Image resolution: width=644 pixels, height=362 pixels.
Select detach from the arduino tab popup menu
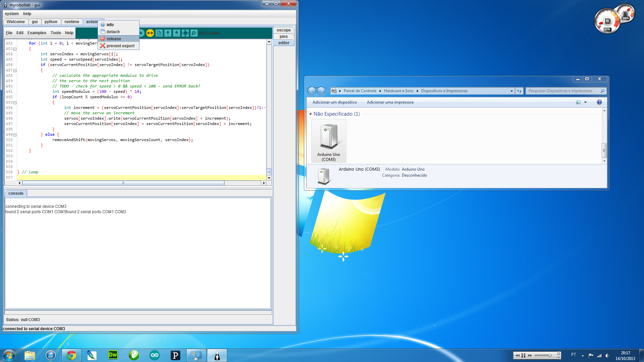[118, 32]
